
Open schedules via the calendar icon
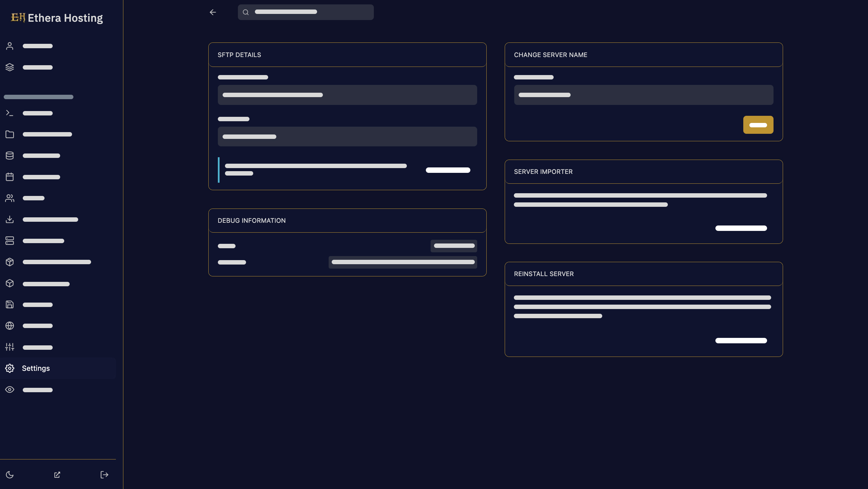tap(10, 177)
